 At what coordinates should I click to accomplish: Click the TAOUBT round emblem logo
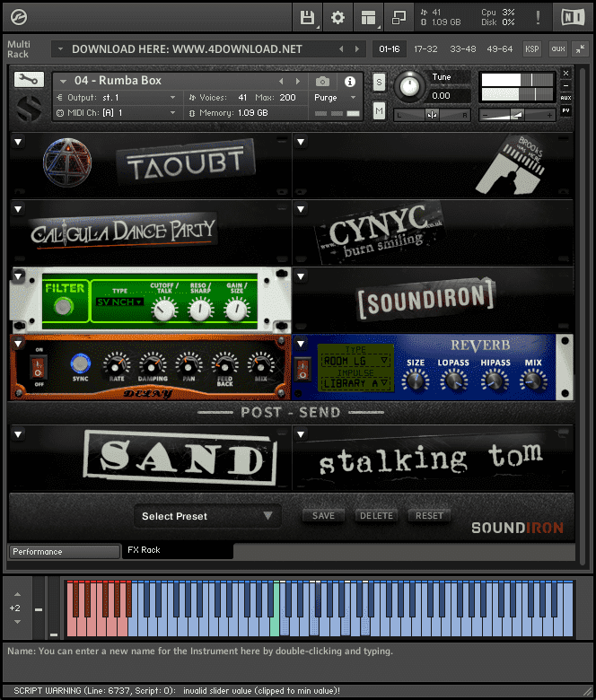[67, 162]
